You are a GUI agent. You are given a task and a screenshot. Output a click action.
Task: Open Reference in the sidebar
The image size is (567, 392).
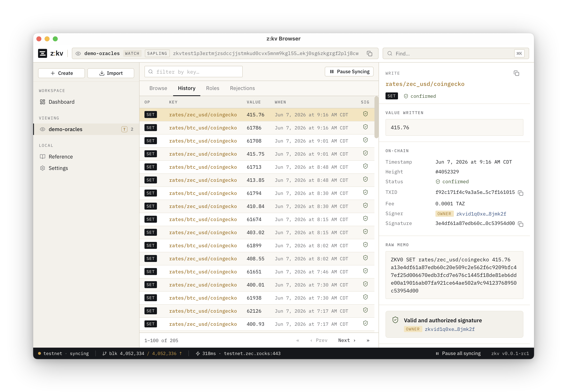(86, 156)
